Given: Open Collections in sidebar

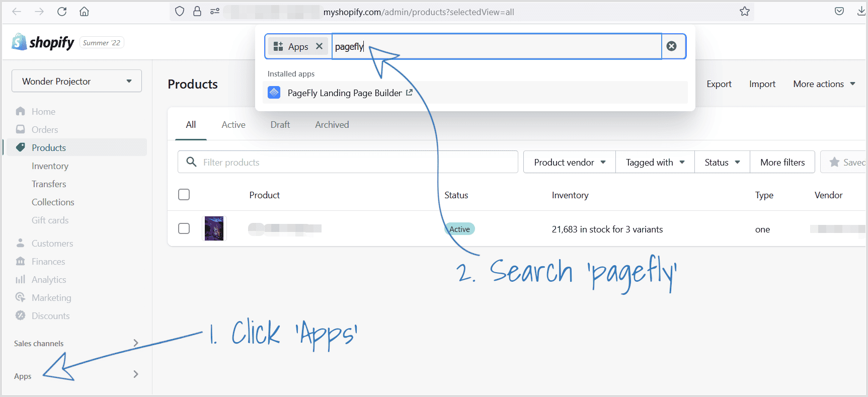Looking at the screenshot, I should coord(53,202).
